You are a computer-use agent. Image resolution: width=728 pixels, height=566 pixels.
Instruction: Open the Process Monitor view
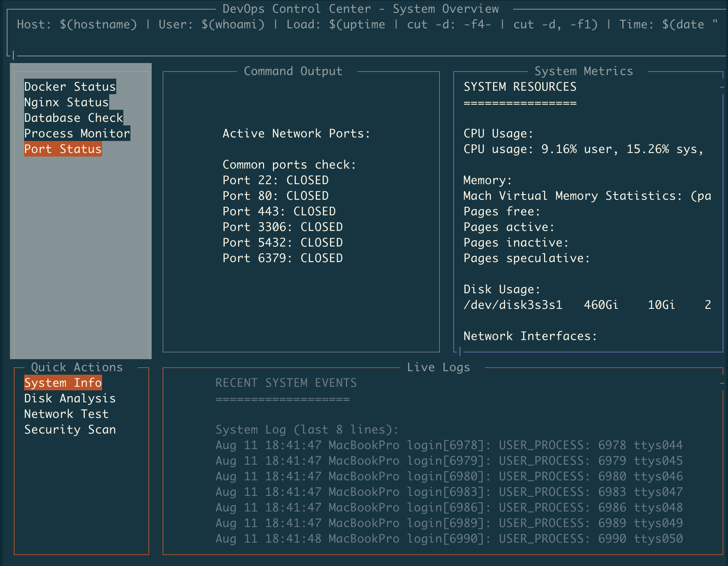pyautogui.click(x=76, y=133)
